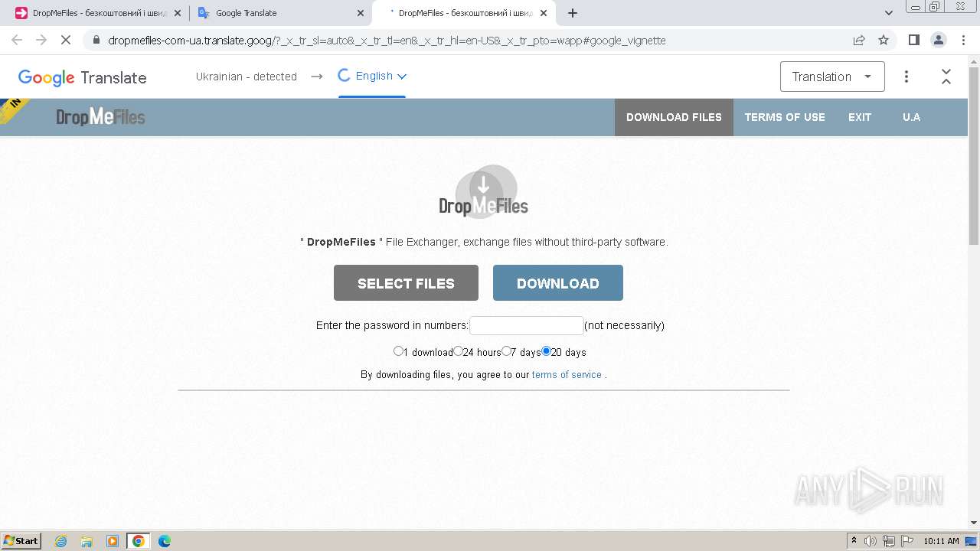Close the Google Translate tab

[x=361, y=13]
